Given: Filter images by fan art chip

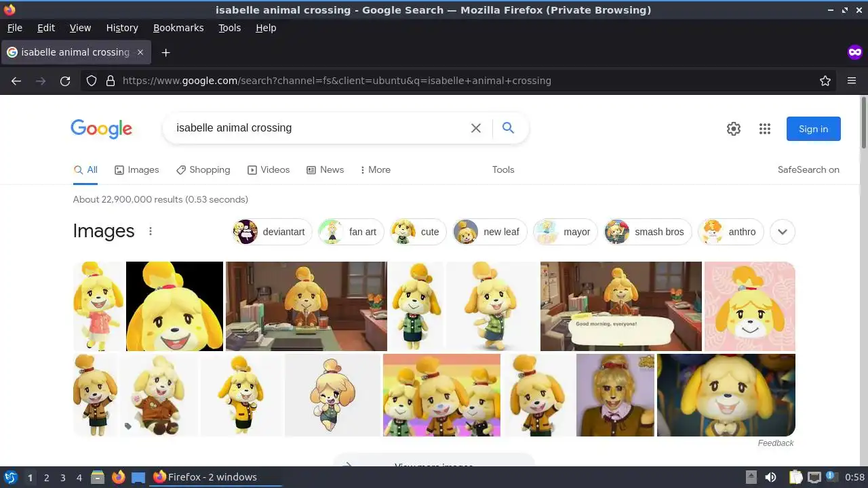Looking at the screenshot, I should pyautogui.click(x=351, y=232).
